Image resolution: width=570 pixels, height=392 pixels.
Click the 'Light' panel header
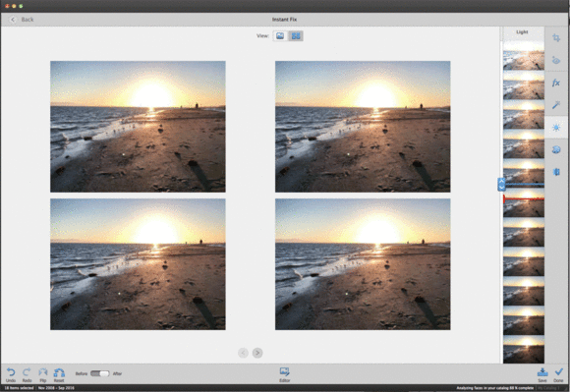522,32
